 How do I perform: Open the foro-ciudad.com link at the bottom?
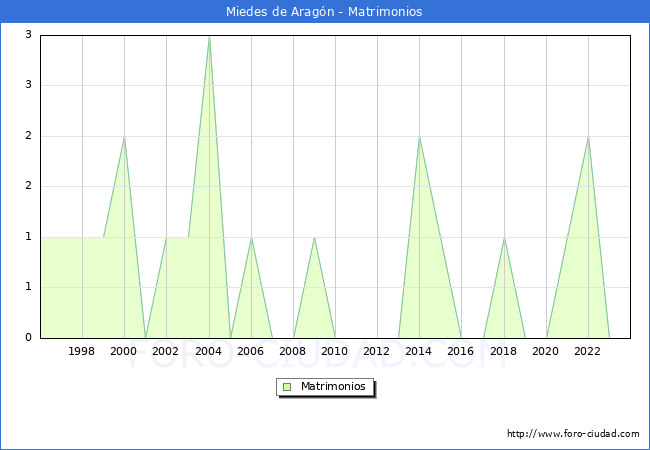pyautogui.click(x=573, y=434)
